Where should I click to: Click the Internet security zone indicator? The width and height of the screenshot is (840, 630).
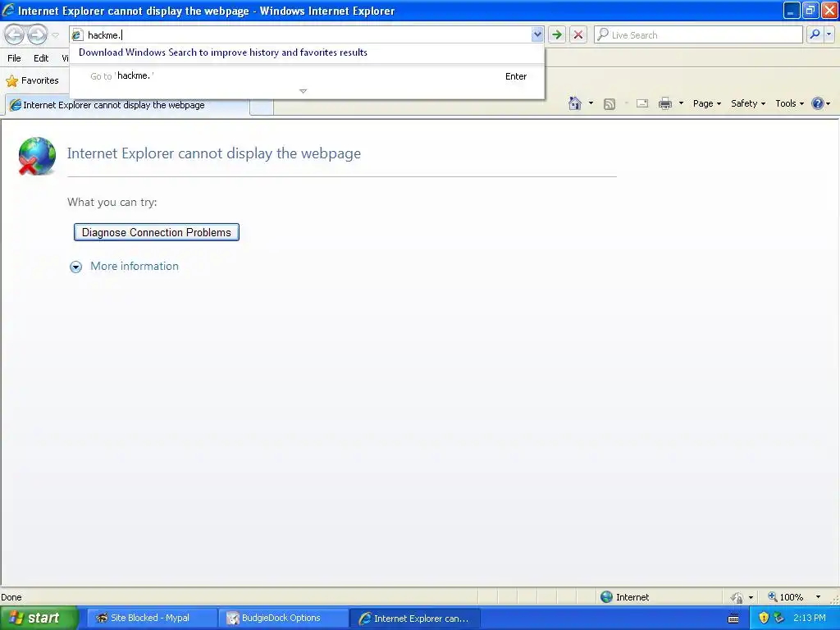tap(624, 597)
